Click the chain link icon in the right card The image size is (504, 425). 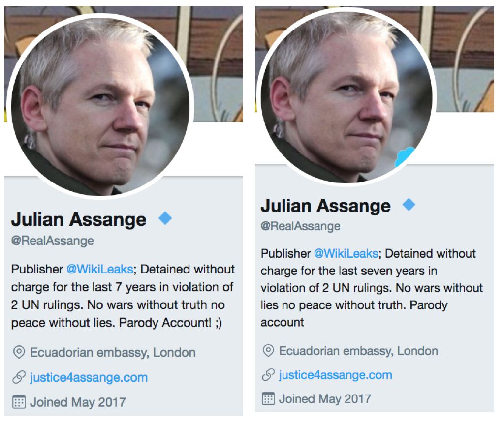pyautogui.click(x=268, y=375)
